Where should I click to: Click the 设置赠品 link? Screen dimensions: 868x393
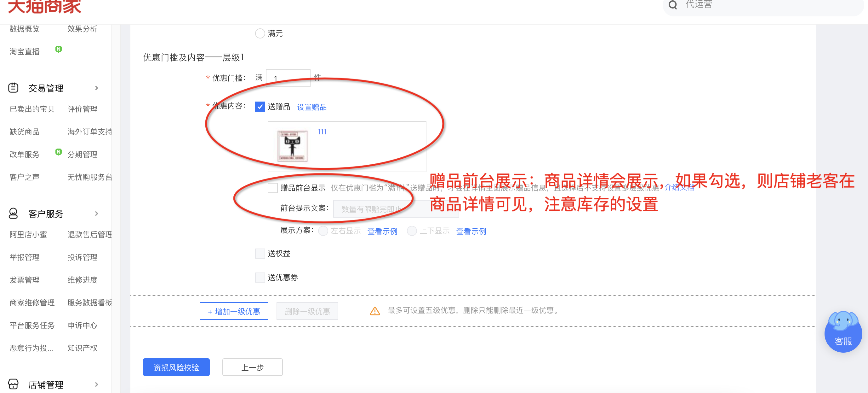[311, 107]
